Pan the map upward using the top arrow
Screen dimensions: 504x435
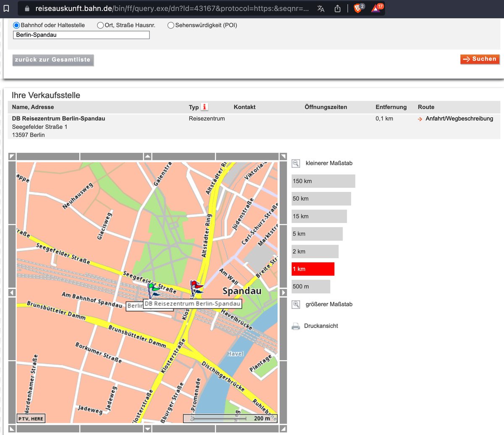click(147, 156)
